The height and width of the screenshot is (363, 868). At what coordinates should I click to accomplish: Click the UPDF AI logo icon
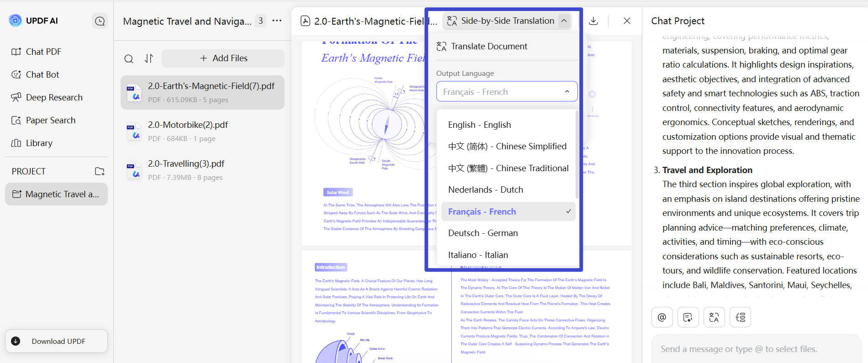click(15, 21)
